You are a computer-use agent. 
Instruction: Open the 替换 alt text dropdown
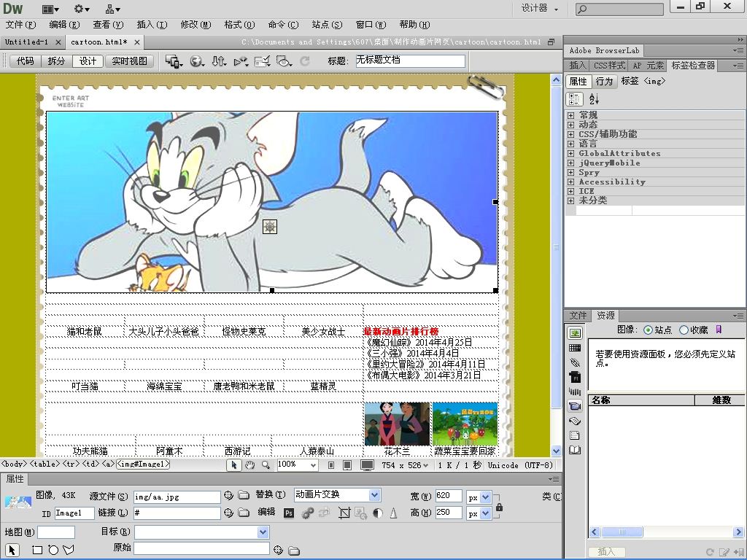[x=374, y=495]
